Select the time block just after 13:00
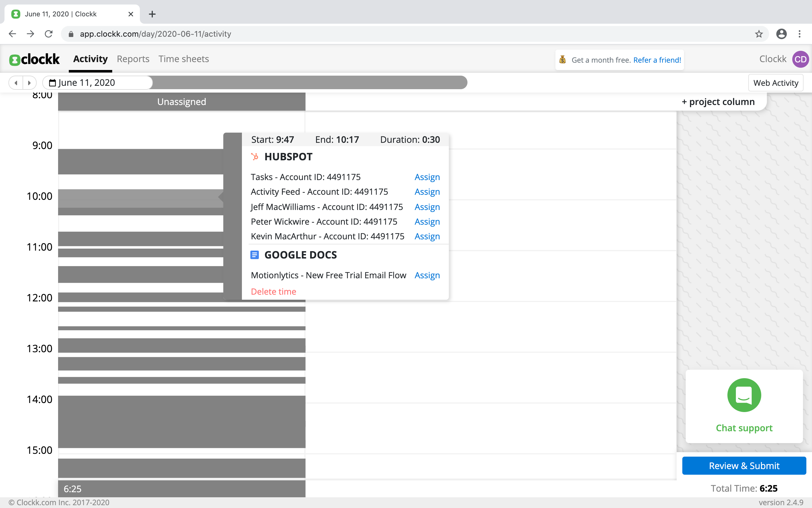 tap(182, 364)
